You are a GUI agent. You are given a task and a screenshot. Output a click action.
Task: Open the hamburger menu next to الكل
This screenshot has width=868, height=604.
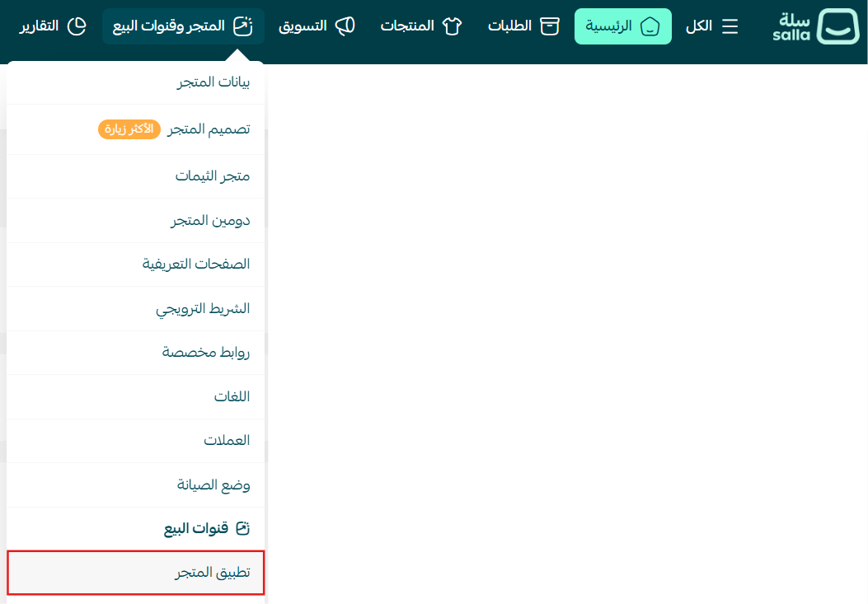730,26
